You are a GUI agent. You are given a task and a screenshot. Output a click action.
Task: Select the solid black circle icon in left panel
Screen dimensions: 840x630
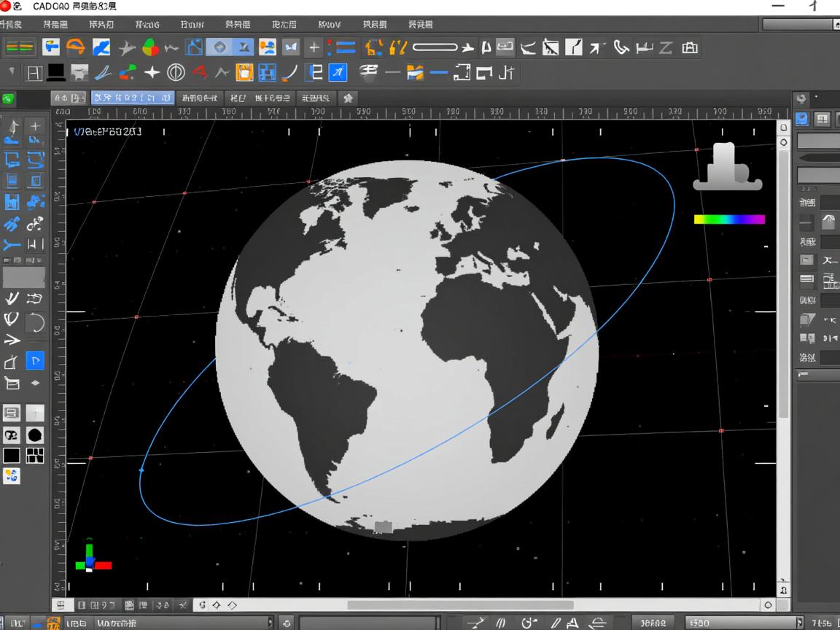point(34,435)
